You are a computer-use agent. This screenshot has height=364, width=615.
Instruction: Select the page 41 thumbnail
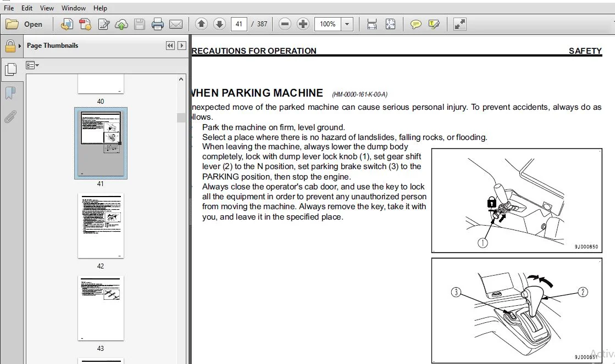[101, 143]
